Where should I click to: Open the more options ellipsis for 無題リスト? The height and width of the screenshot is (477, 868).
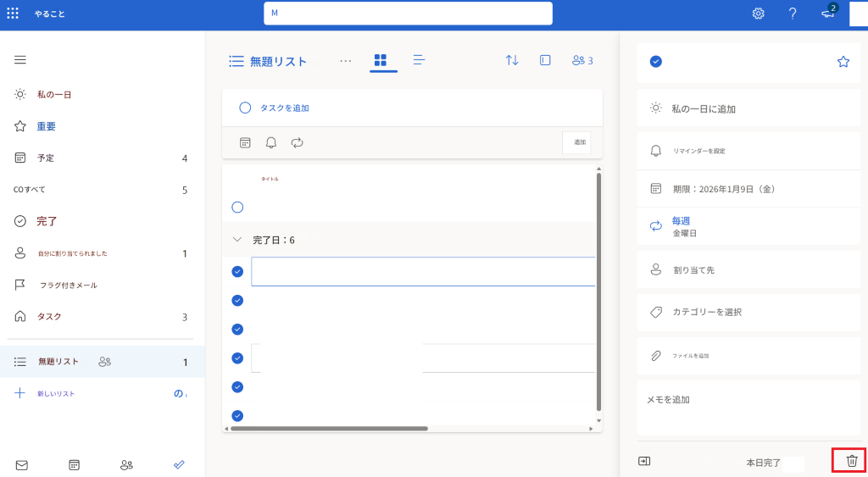pos(346,61)
